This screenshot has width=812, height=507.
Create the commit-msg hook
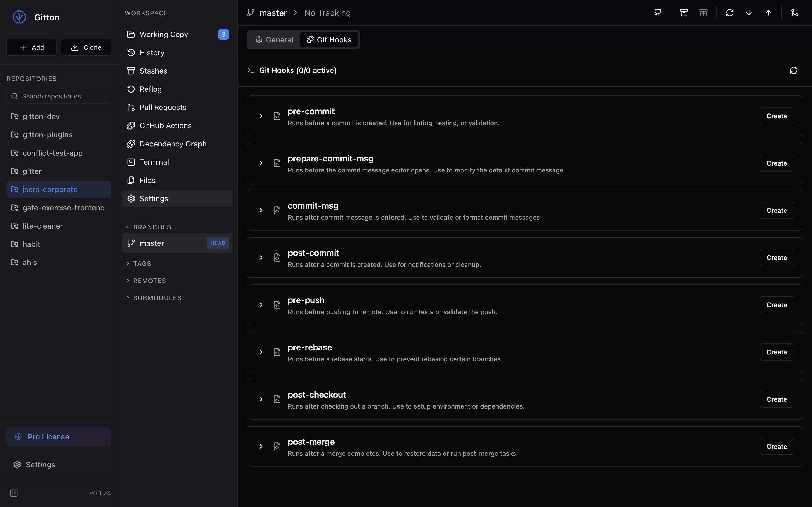pyautogui.click(x=777, y=211)
